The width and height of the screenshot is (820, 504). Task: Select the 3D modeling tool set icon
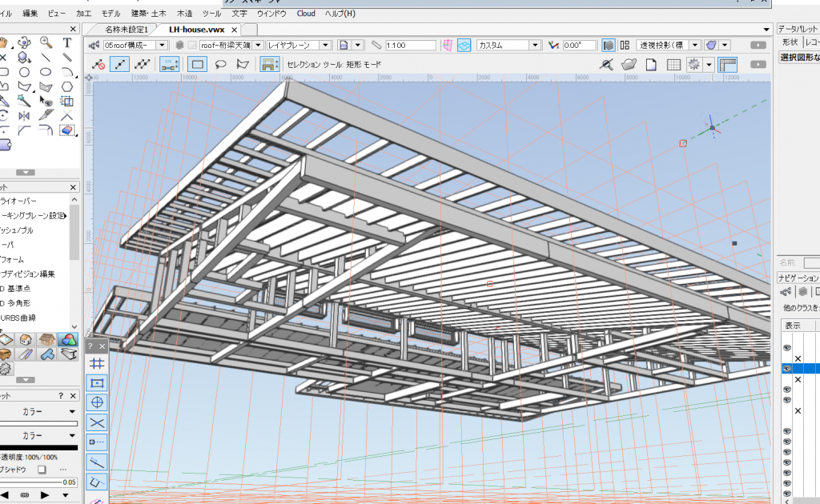[x=67, y=341]
